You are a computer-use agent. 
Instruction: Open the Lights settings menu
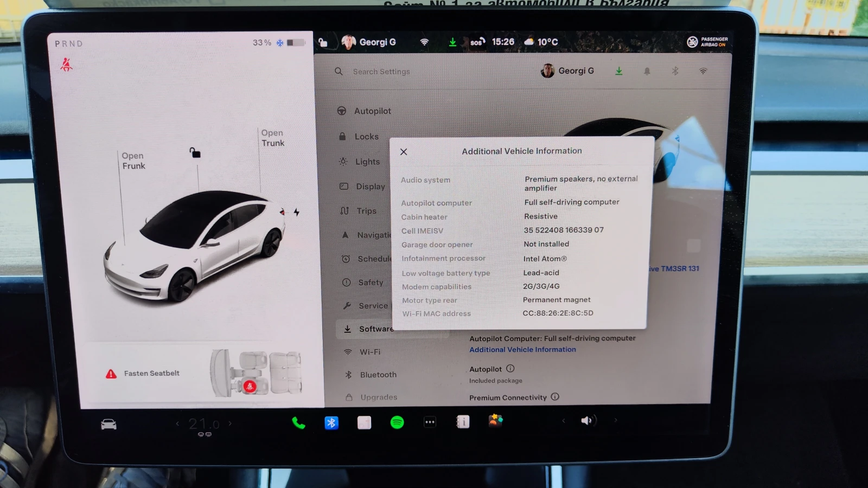tap(359, 162)
